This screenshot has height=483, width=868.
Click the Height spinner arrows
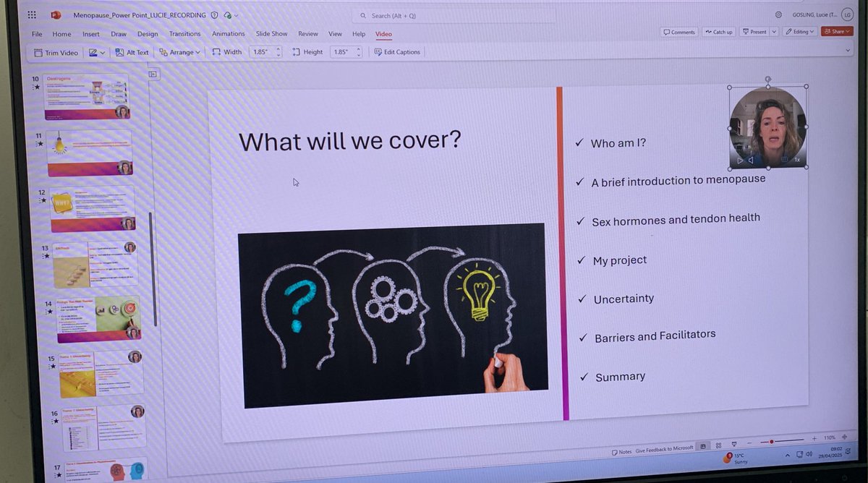point(359,52)
